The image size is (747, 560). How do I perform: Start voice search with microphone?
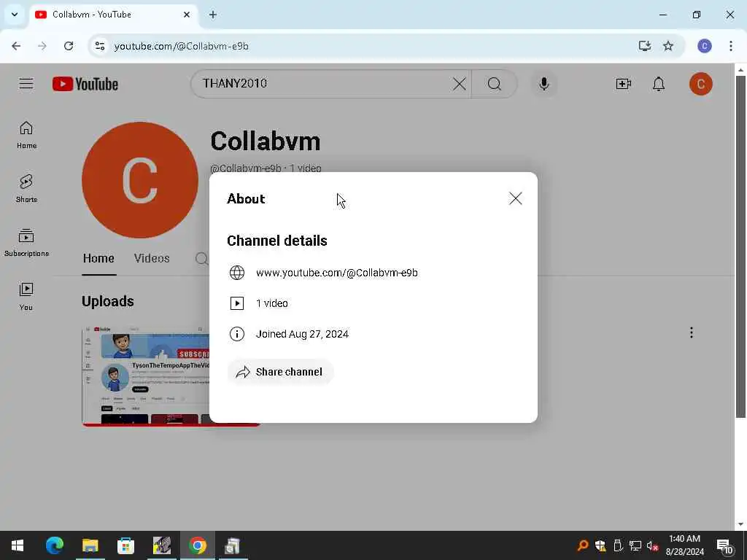coord(544,84)
